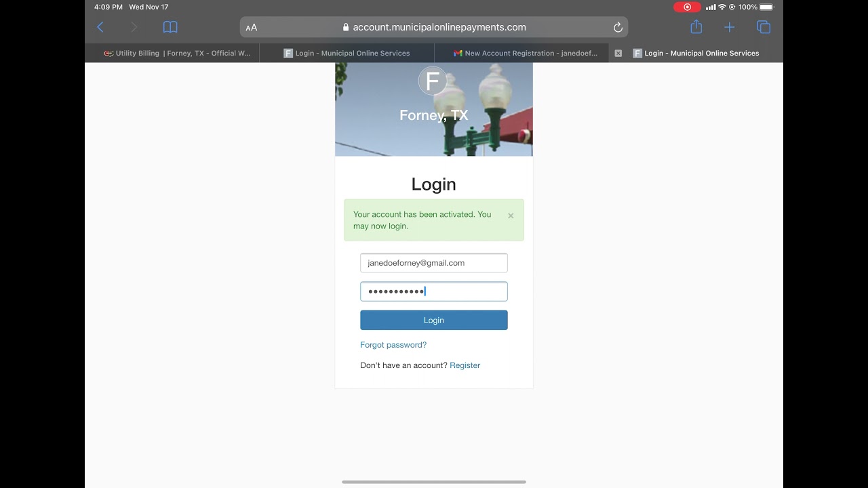The height and width of the screenshot is (488, 868).
Task: Close the active tab with its X
Action: coord(618,53)
